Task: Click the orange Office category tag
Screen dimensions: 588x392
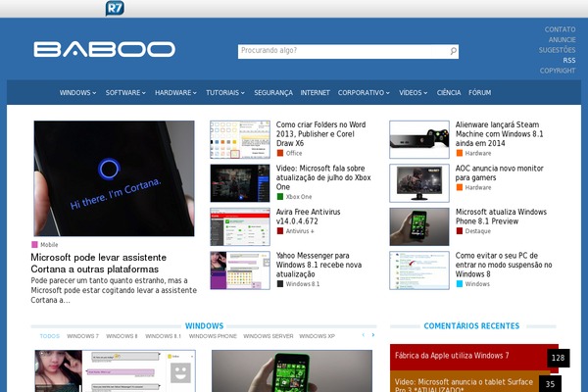Action: point(289,153)
